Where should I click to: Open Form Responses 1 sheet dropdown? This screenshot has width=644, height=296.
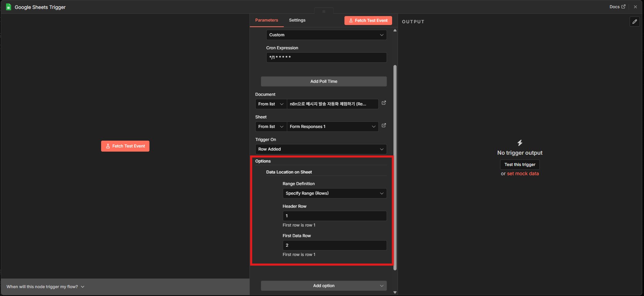(x=332, y=127)
